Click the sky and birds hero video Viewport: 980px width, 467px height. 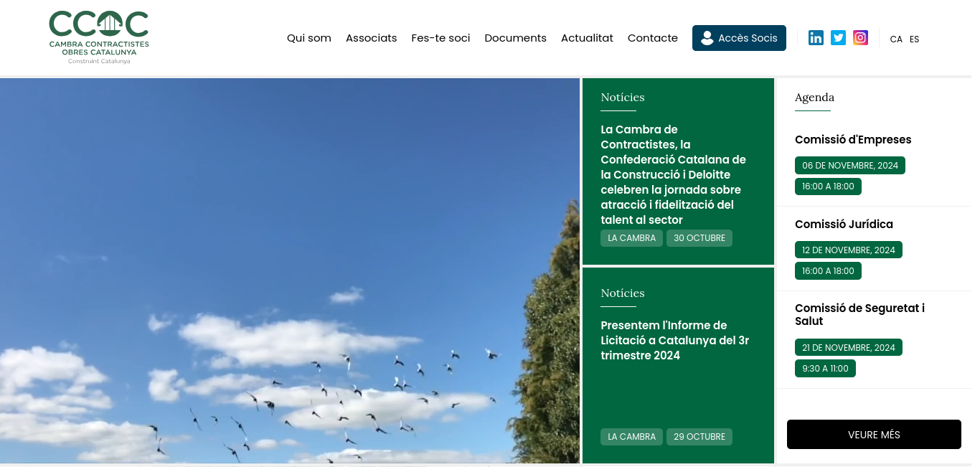[290, 270]
